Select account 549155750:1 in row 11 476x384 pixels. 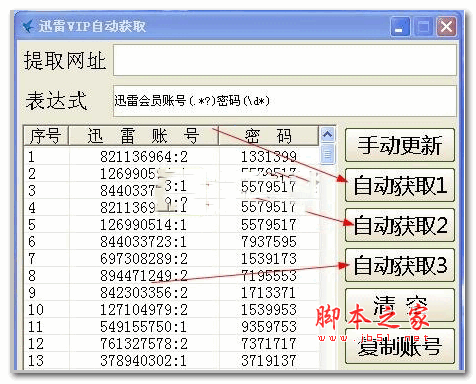coord(143,327)
